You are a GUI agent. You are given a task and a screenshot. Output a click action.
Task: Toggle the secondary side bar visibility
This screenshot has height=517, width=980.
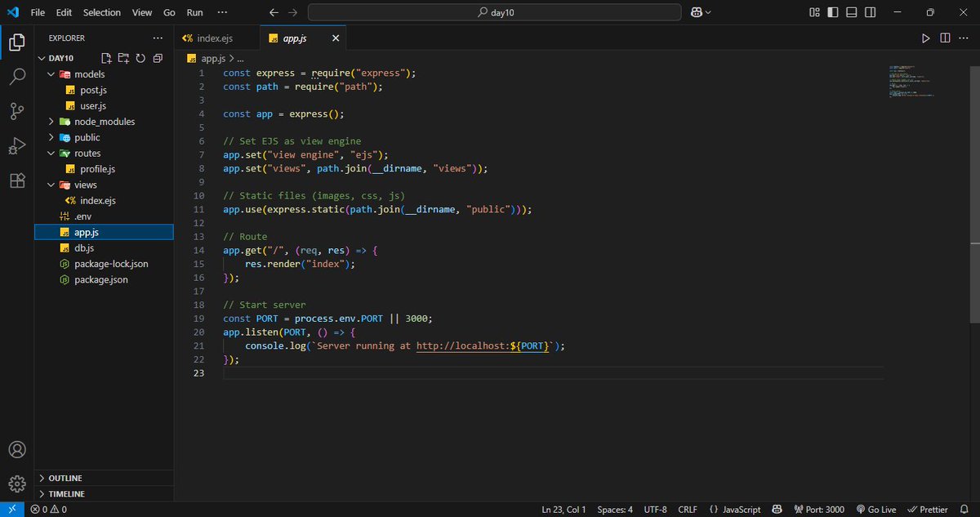pos(869,12)
